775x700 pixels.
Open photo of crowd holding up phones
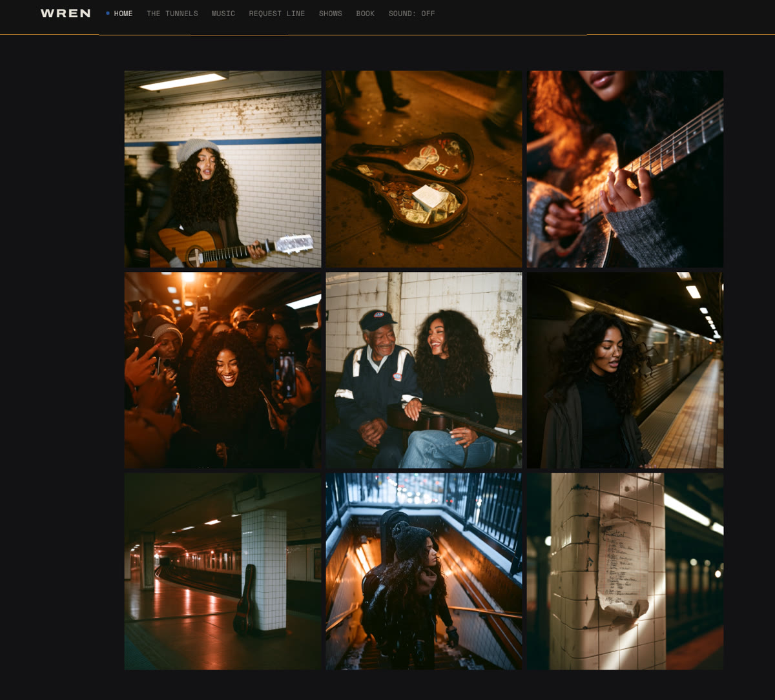tap(223, 370)
